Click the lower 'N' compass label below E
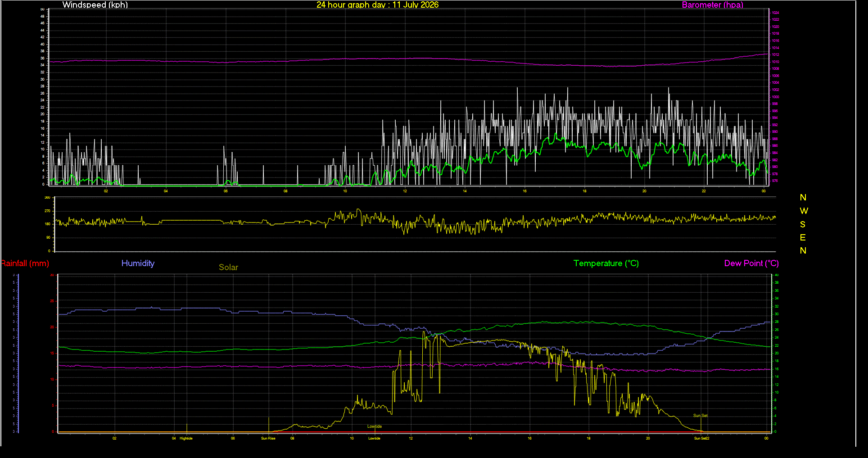The image size is (868, 458). point(803,250)
